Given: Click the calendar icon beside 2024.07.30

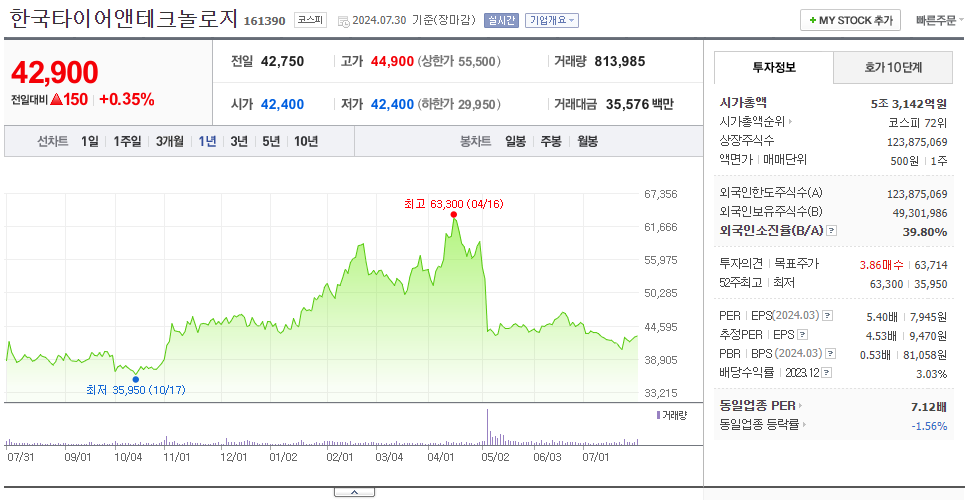Looking at the screenshot, I should click(344, 21).
